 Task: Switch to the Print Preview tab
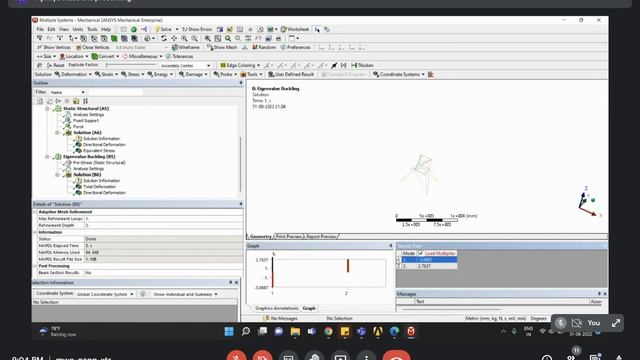coord(289,236)
